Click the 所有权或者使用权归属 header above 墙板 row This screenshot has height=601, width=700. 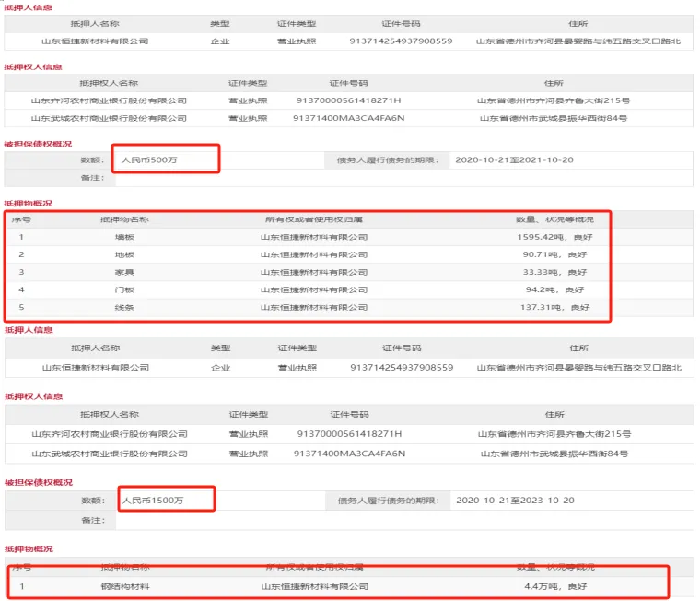click(314, 220)
